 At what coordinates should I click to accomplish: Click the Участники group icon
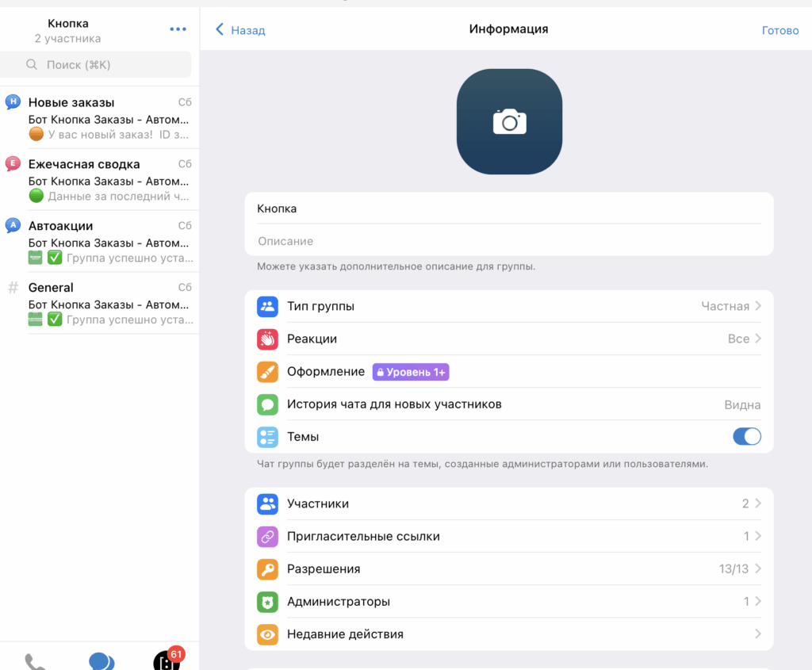(267, 503)
